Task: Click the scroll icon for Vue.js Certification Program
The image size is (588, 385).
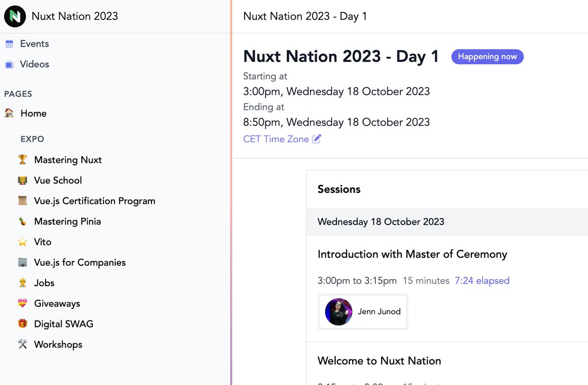Action: 23,201
